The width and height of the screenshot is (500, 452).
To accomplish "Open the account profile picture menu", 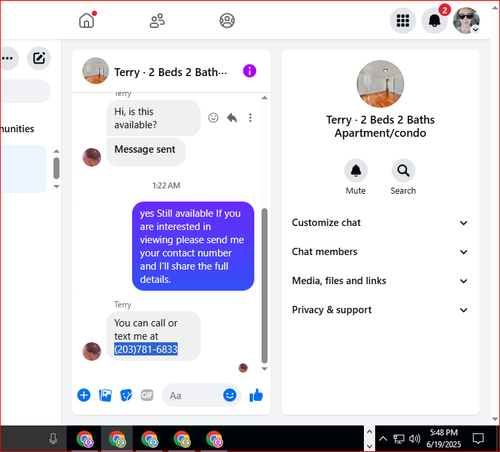I will click(x=466, y=21).
